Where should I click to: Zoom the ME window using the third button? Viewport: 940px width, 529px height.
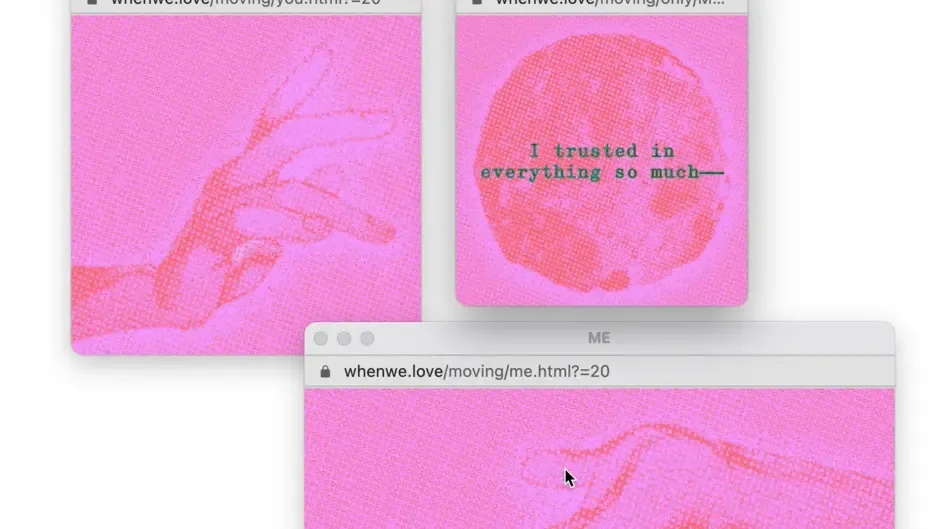click(x=367, y=339)
